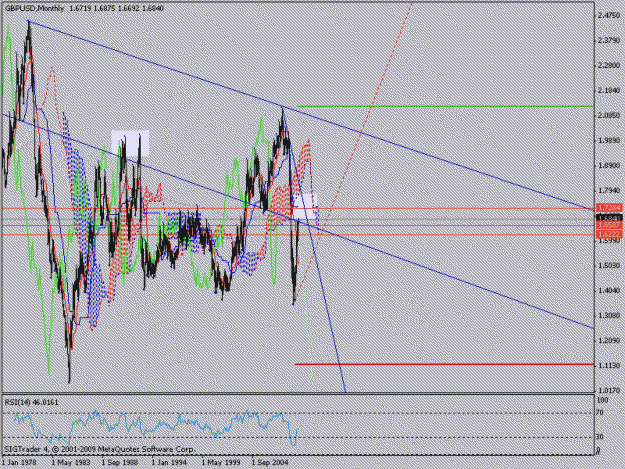Image resolution: width=625 pixels, height=469 pixels.
Task: Select the thick red horizontal line near 1.1130
Action: (x=444, y=364)
